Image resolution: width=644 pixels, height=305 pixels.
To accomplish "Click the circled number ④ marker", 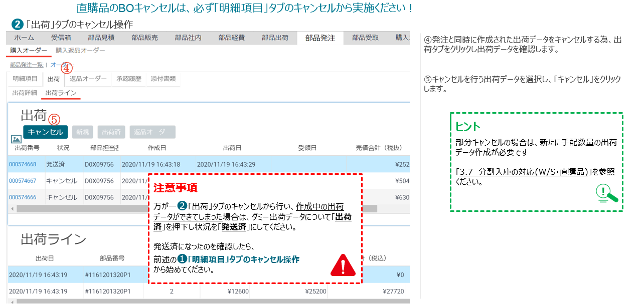I will pyautogui.click(x=67, y=68).
